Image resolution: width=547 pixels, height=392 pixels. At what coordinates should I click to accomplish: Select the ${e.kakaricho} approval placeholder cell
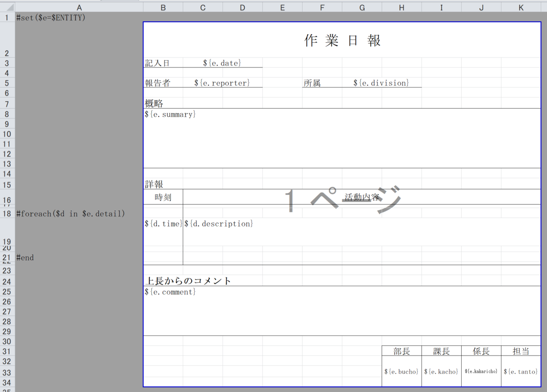(481, 371)
